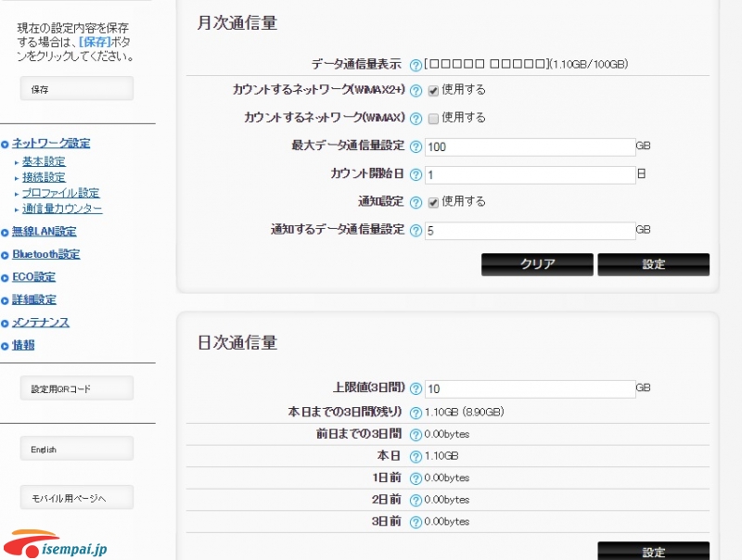Screen dimensions: 742x560
Task: Click help icon beside 通知するデータ通信量設定
Action: pyautogui.click(x=416, y=231)
